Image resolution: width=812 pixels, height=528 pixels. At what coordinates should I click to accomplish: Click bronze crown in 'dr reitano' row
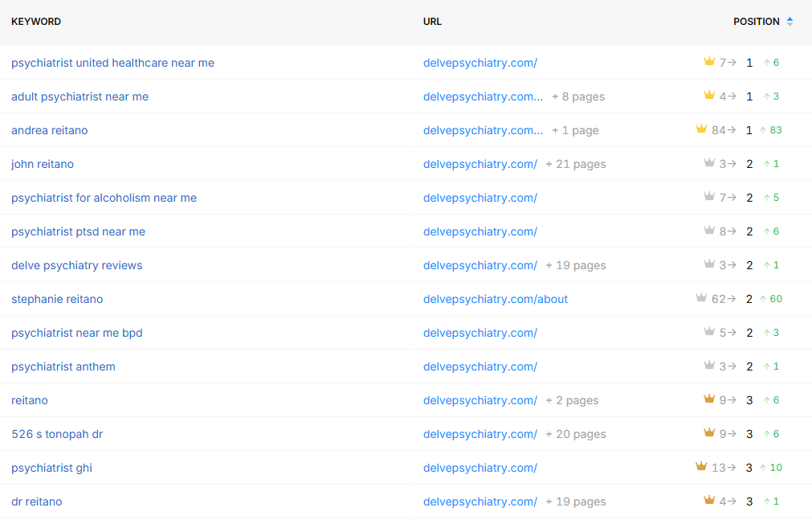click(x=709, y=500)
